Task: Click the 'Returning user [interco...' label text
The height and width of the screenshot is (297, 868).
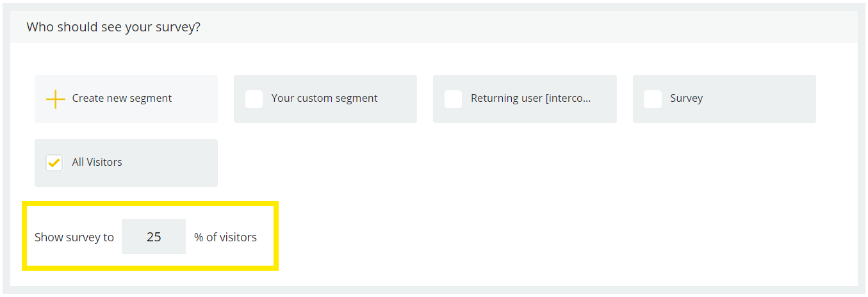Action: 530,98
